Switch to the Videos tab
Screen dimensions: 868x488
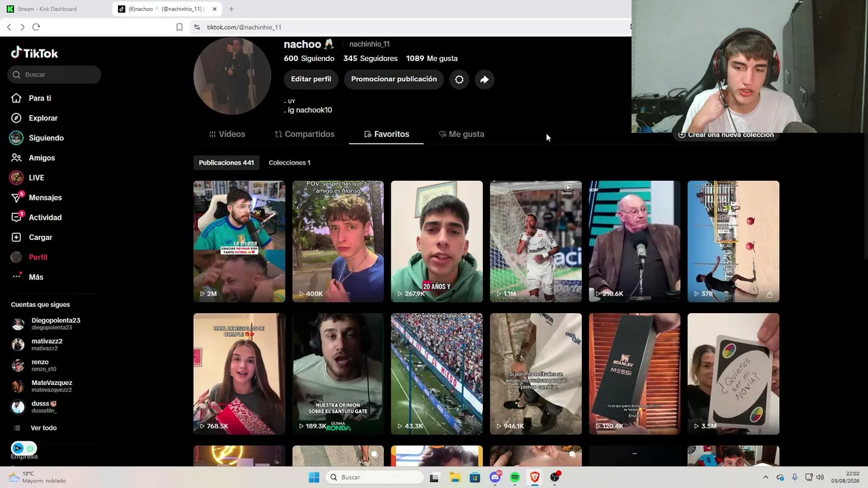coord(227,134)
